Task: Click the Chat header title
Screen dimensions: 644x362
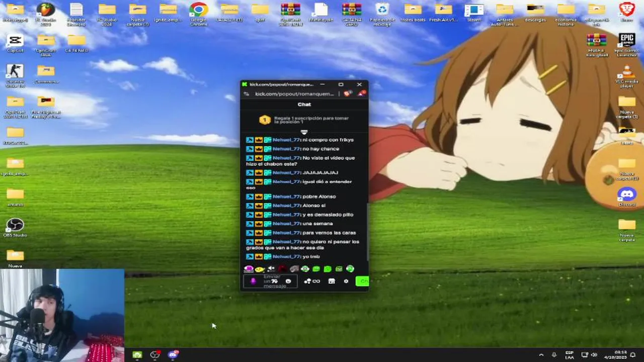Action: pos(304,105)
